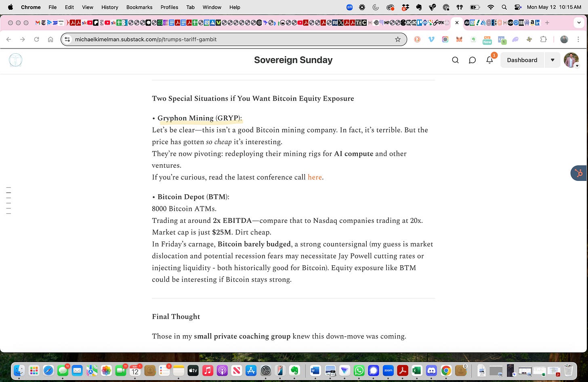Viewport: 588px width, 382px height.
Task: Open the Dropbox menu bar icon
Action: [x=405, y=7]
